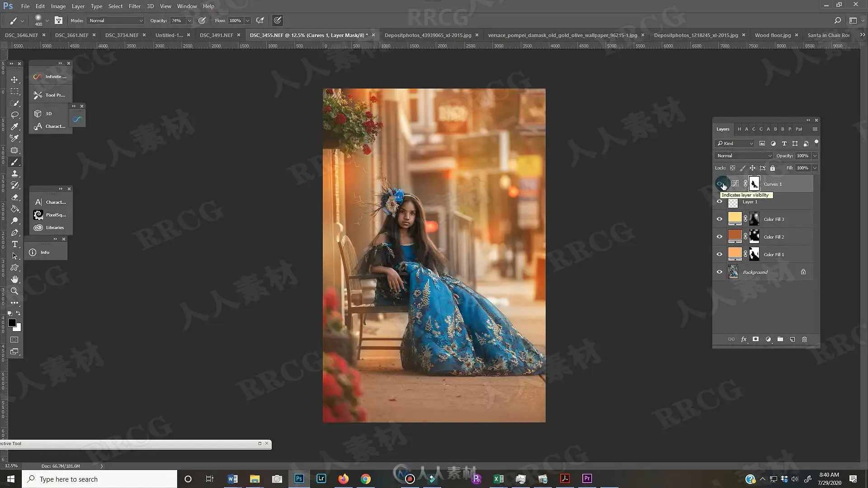
Task: Swap foreground and background colors
Action: (18, 313)
